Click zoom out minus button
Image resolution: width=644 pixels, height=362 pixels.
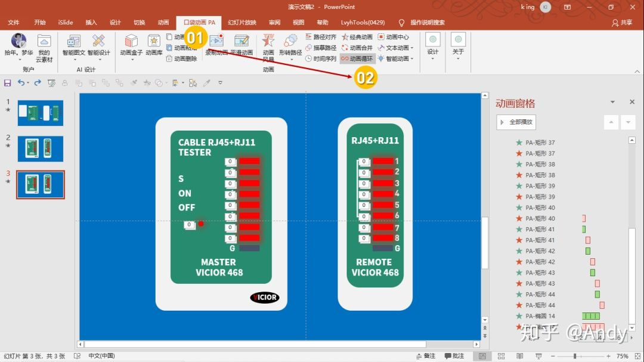coord(553,356)
